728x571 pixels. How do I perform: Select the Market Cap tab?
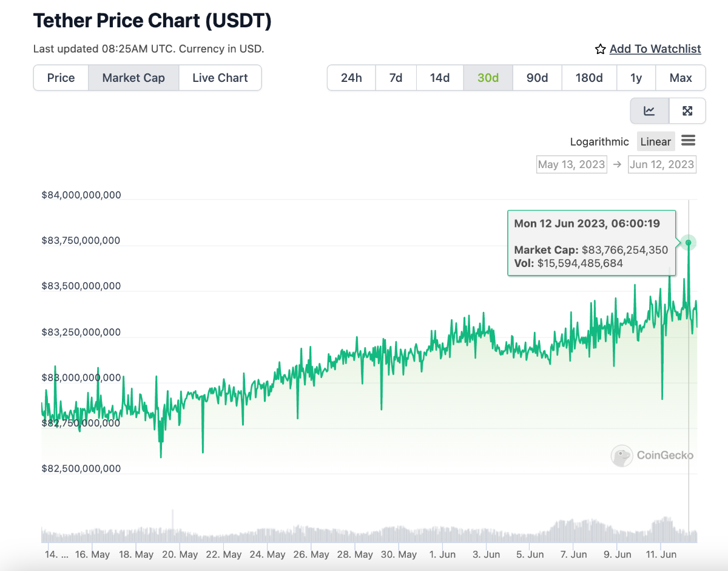(x=133, y=78)
